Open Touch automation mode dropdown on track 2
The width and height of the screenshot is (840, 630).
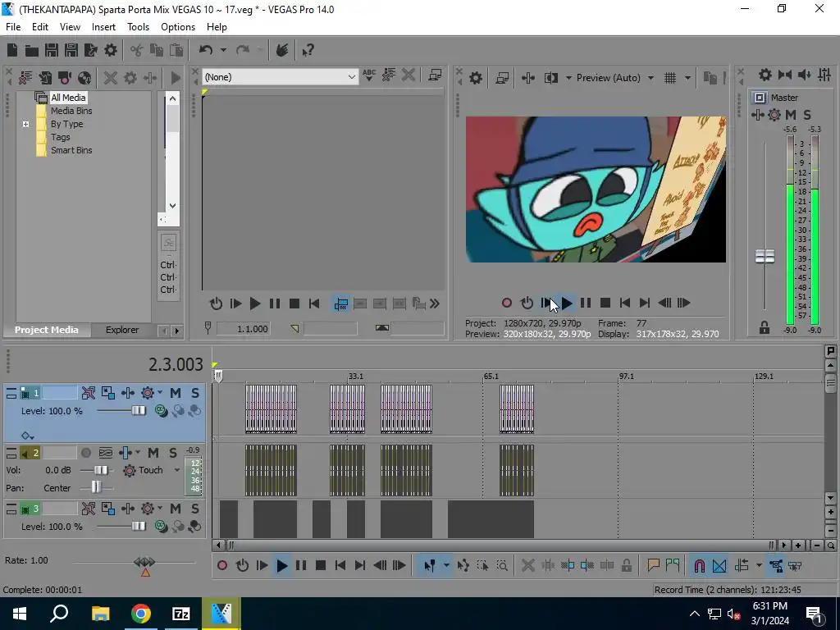point(177,470)
